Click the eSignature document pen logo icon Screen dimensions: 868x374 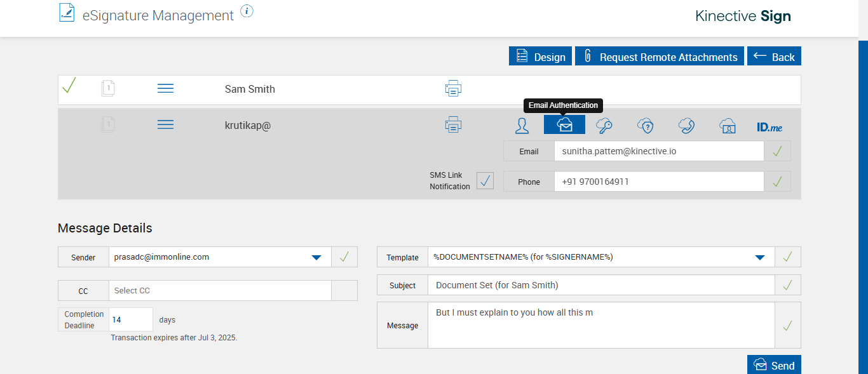point(67,13)
